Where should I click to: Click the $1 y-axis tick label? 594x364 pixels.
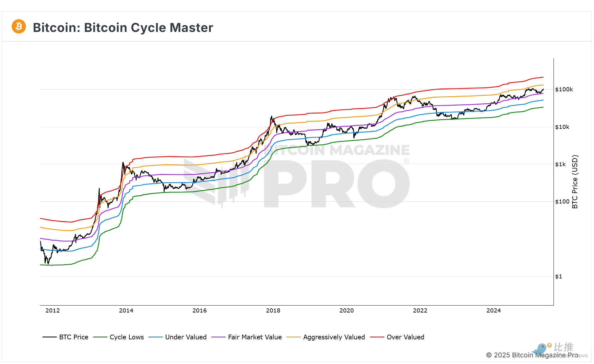tap(559, 276)
